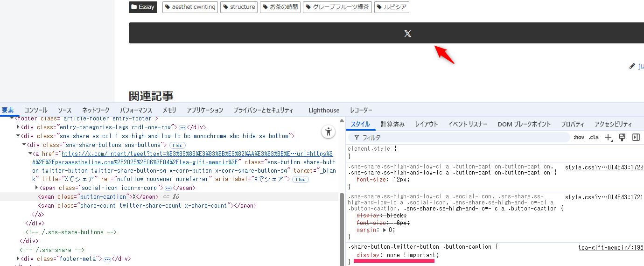This screenshot has height=266, width=644.
Task: Expand the margin shorthand triangle
Action: point(385,230)
